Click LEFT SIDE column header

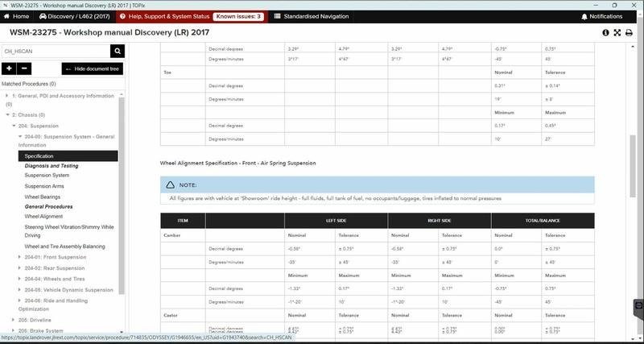coord(336,221)
